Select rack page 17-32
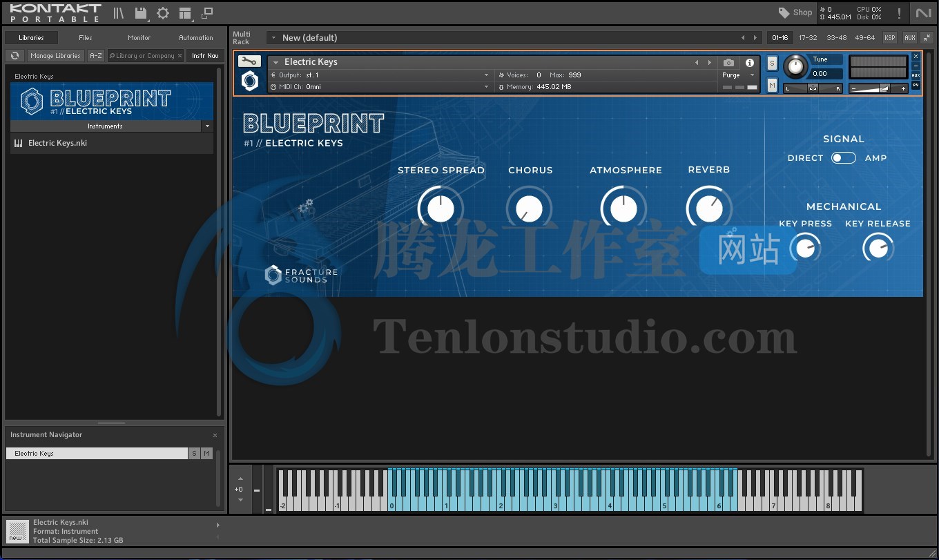This screenshot has width=939, height=560. [808, 38]
